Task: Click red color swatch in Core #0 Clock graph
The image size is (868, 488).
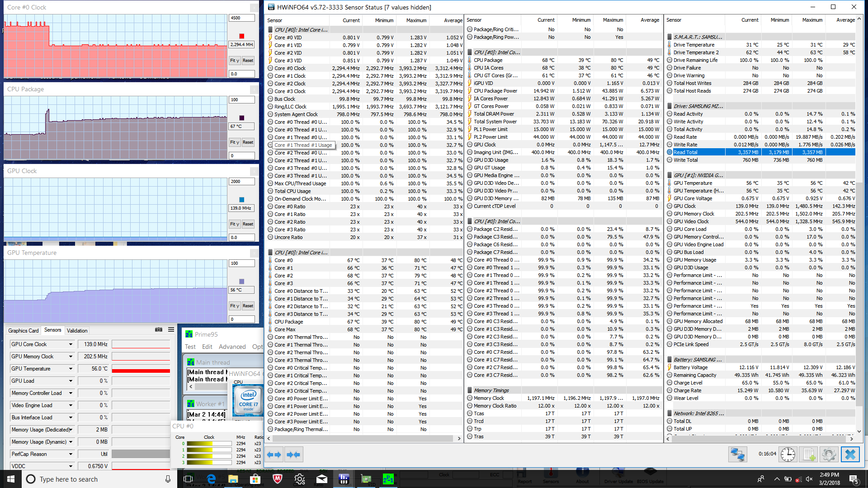Action: (241, 36)
